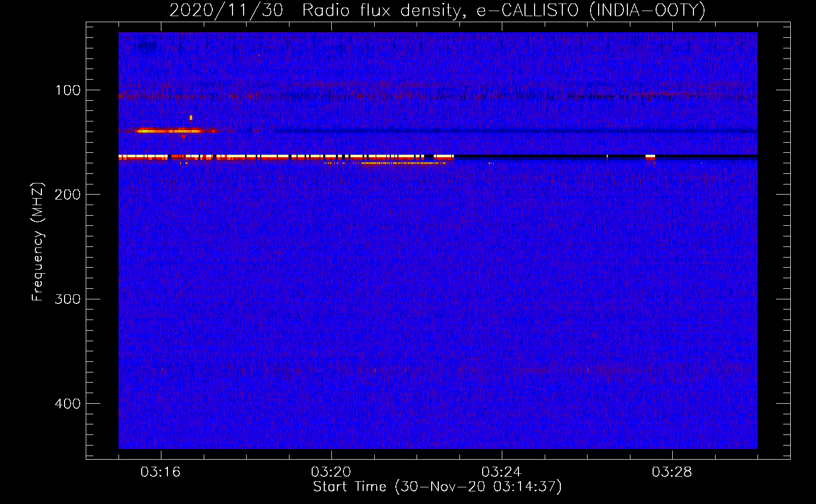The height and width of the screenshot is (504, 816).
Task: Click the small yellow spot above the 140 MHz streak
Action: point(191,118)
